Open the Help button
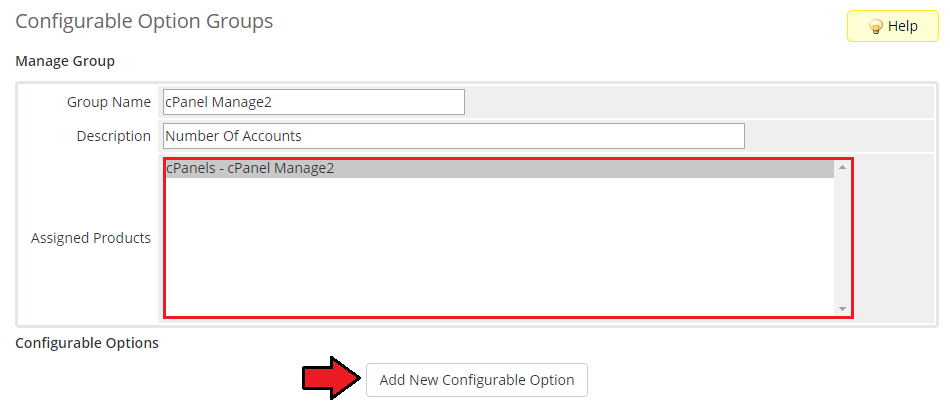 [x=892, y=26]
